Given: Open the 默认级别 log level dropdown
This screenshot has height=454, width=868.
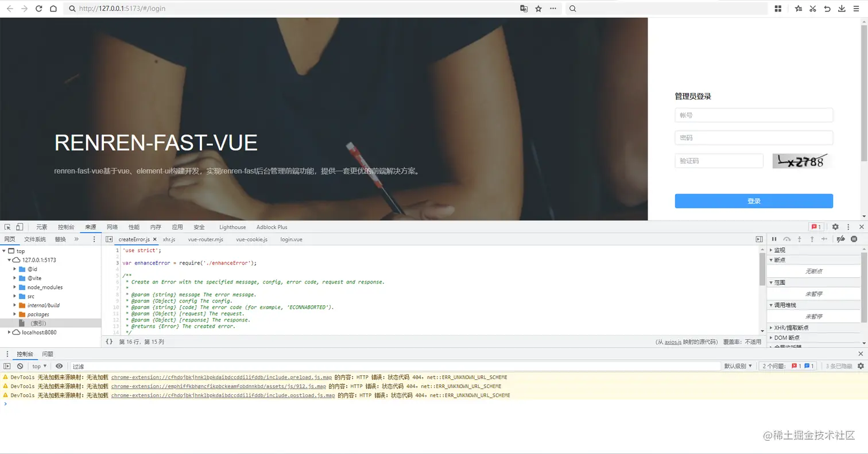Looking at the screenshot, I should [738, 366].
